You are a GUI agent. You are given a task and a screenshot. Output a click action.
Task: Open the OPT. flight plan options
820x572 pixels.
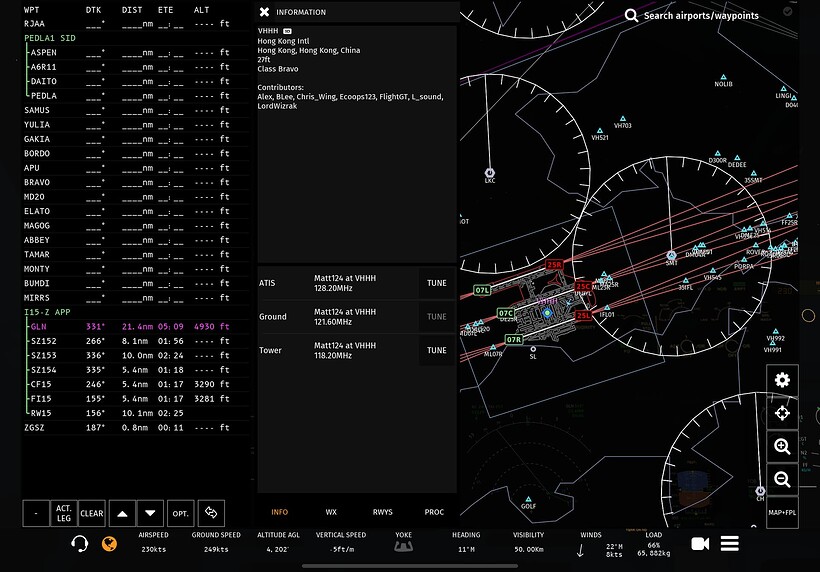coord(181,513)
